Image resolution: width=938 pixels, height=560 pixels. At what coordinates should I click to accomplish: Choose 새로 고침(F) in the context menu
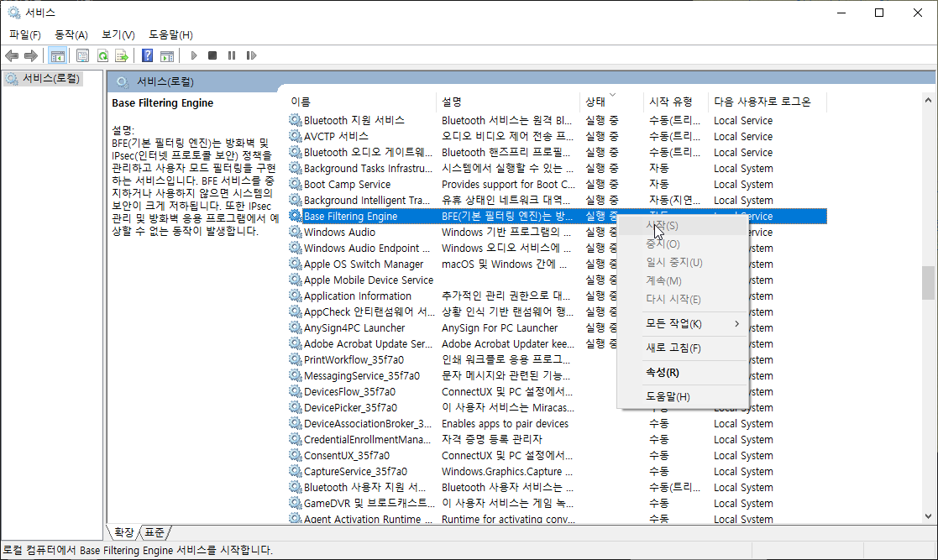[673, 348]
